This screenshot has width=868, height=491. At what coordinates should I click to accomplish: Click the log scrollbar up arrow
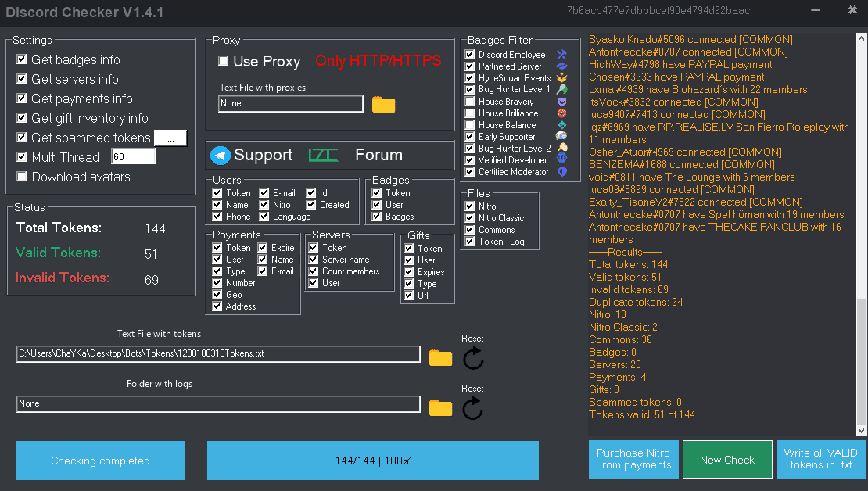pos(862,38)
